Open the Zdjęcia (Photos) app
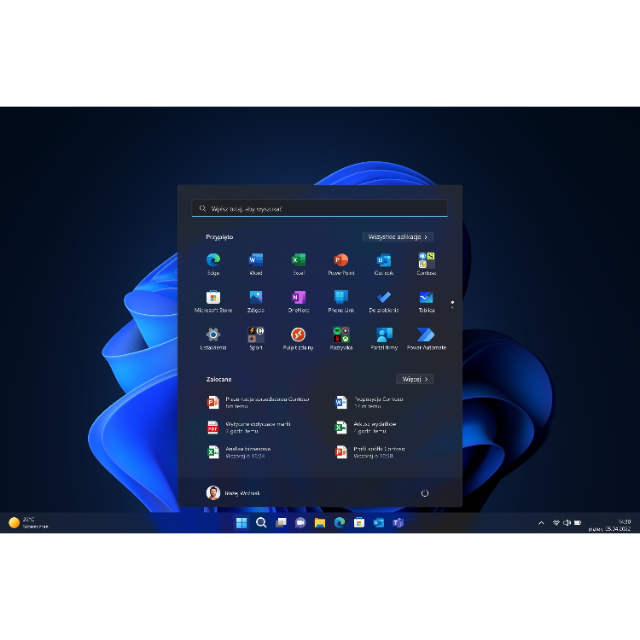Viewport: 640px width, 640px height. [256, 298]
